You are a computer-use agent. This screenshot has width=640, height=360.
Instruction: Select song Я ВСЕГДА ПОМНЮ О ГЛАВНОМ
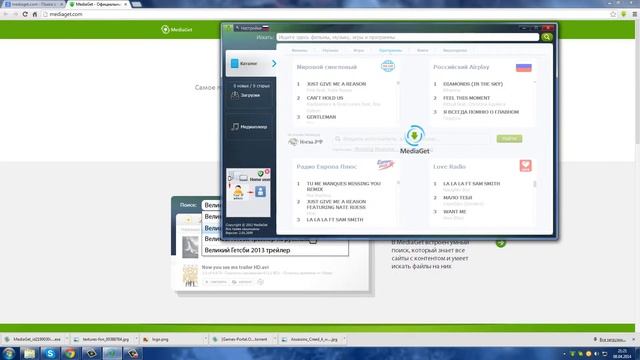(x=481, y=112)
